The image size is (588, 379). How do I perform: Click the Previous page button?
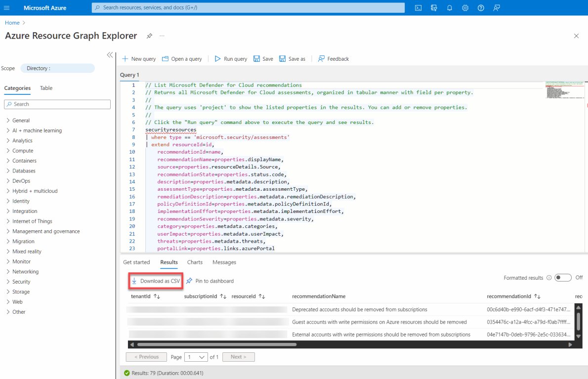tap(146, 357)
